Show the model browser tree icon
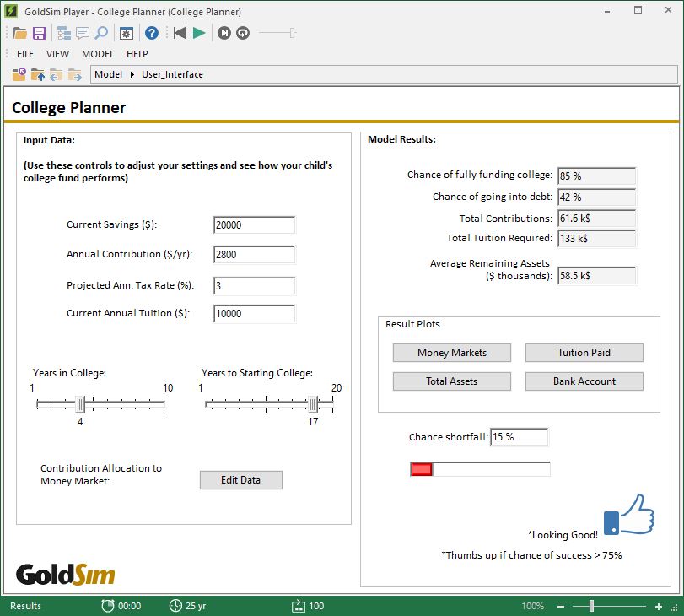 pyautogui.click(x=64, y=33)
